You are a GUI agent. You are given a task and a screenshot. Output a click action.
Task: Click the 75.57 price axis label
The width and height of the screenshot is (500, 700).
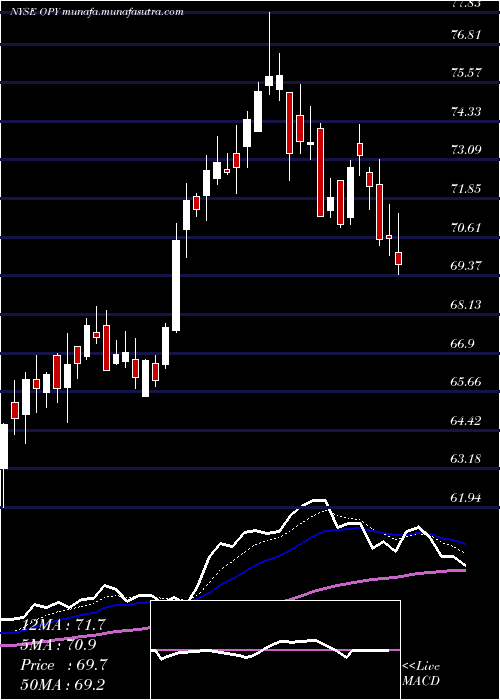[x=467, y=73]
